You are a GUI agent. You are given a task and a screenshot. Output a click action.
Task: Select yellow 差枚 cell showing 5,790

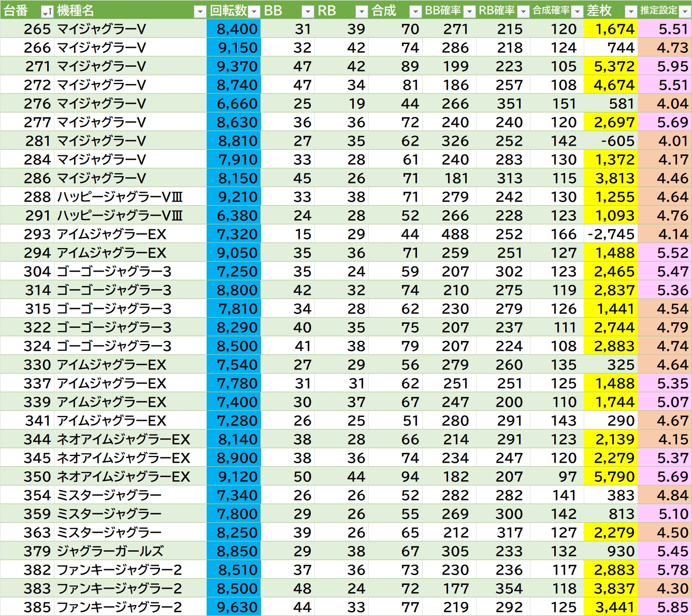[611, 477]
